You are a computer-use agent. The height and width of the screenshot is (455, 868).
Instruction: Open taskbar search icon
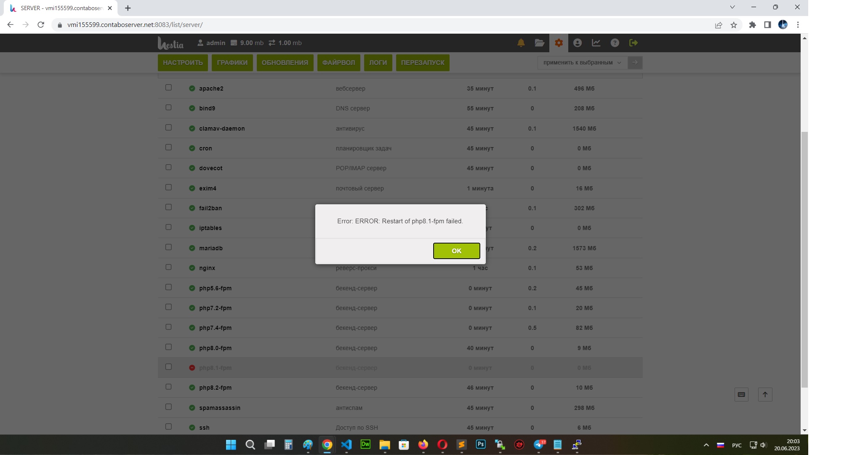point(250,445)
